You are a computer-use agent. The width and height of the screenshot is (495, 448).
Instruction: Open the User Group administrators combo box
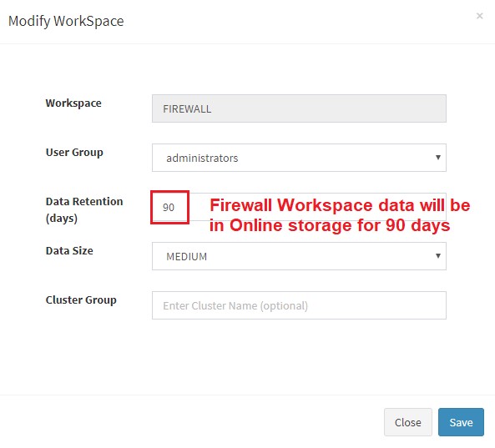point(299,158)
